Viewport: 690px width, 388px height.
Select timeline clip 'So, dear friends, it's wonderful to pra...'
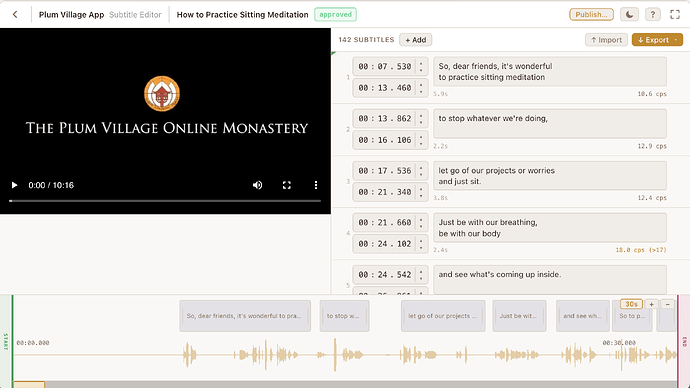pos(245,316)
